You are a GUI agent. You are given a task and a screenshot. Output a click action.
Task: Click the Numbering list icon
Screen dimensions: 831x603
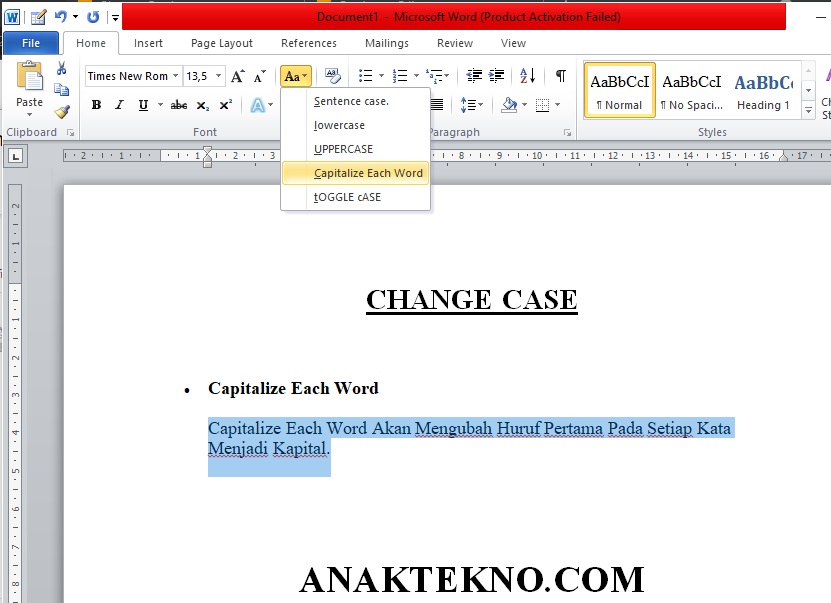point(400,76)
